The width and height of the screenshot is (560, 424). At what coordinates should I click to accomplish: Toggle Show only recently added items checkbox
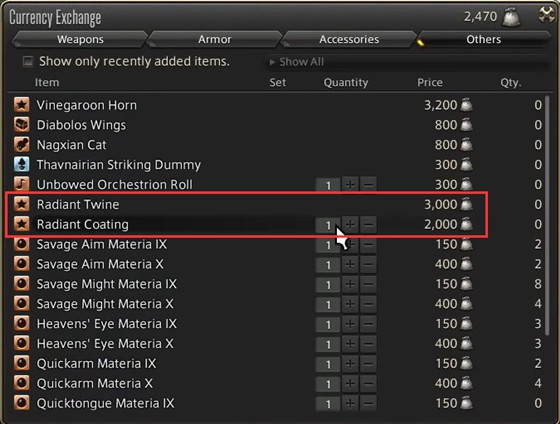tap(28, 61)
